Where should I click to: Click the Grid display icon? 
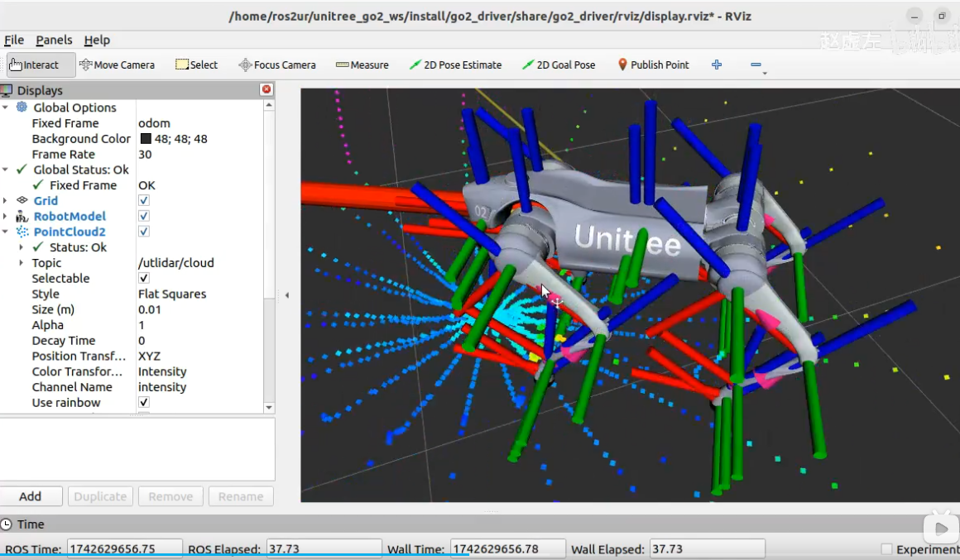(22, 200)
